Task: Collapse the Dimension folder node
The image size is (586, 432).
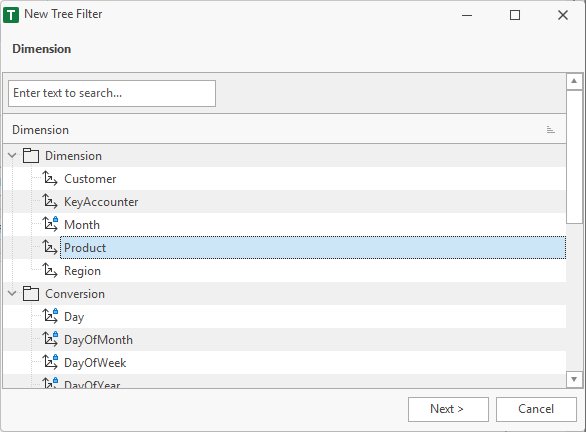Action: point(12,155)
